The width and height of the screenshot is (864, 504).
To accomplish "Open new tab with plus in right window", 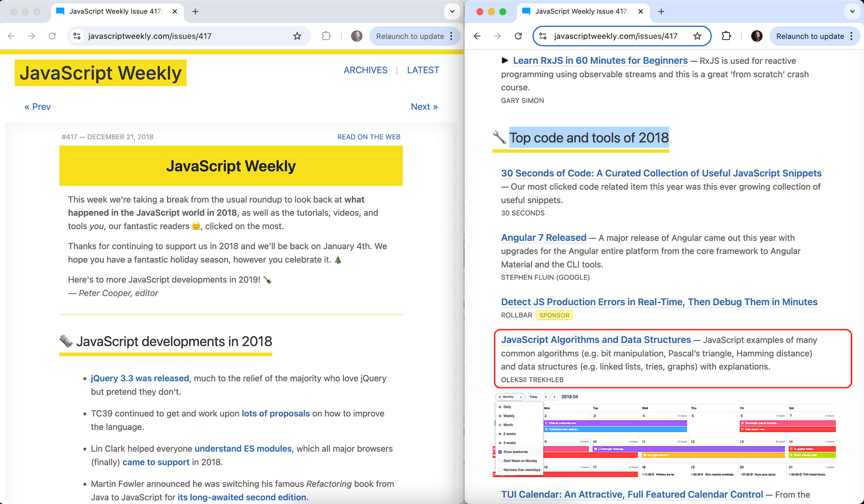I will point(661,12).
